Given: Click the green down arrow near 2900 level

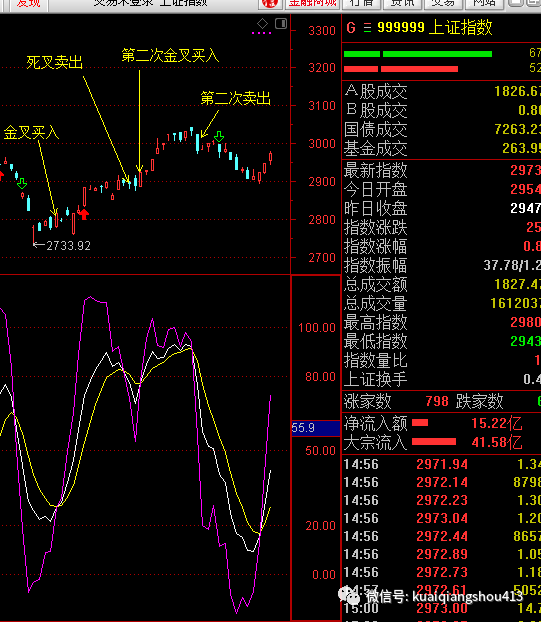Looking at the screenshot, I should (22, 183).
